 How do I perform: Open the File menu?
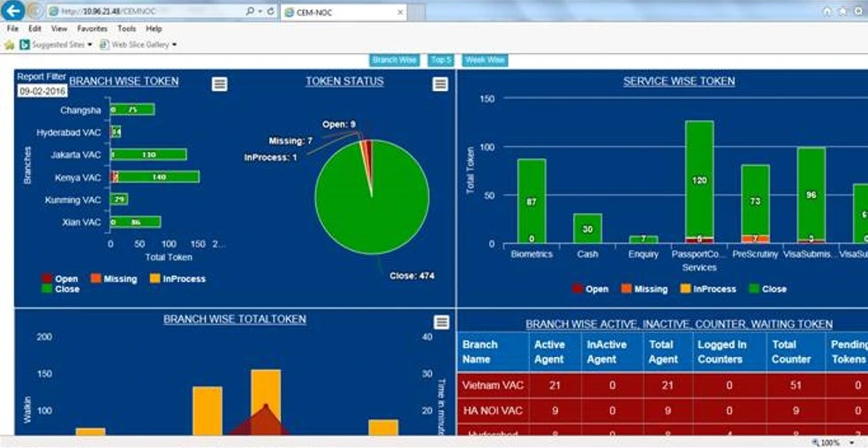tap(12, 28)
